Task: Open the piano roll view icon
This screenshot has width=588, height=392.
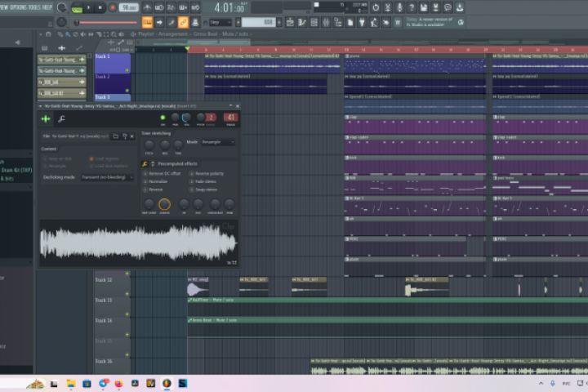Action: 302,23
